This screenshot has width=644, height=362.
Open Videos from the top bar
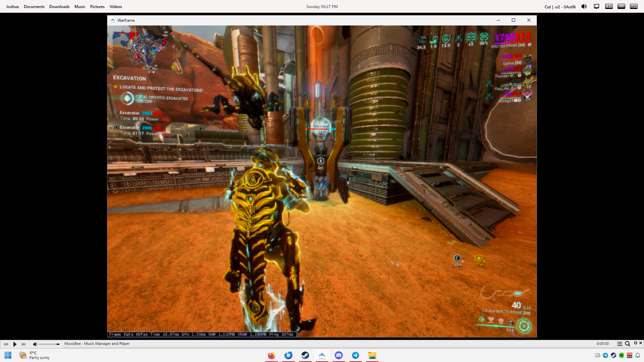click(x=116, y=7)
